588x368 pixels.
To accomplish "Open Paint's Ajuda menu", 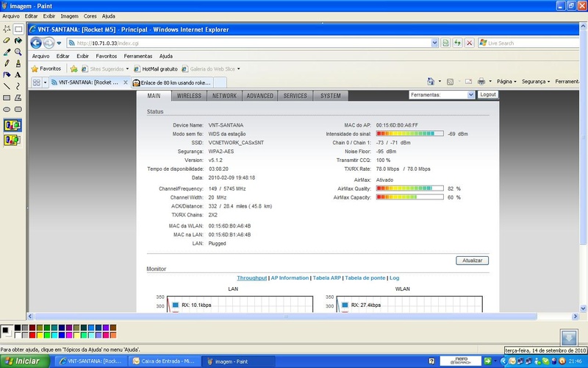I will (x=109, y=16).
